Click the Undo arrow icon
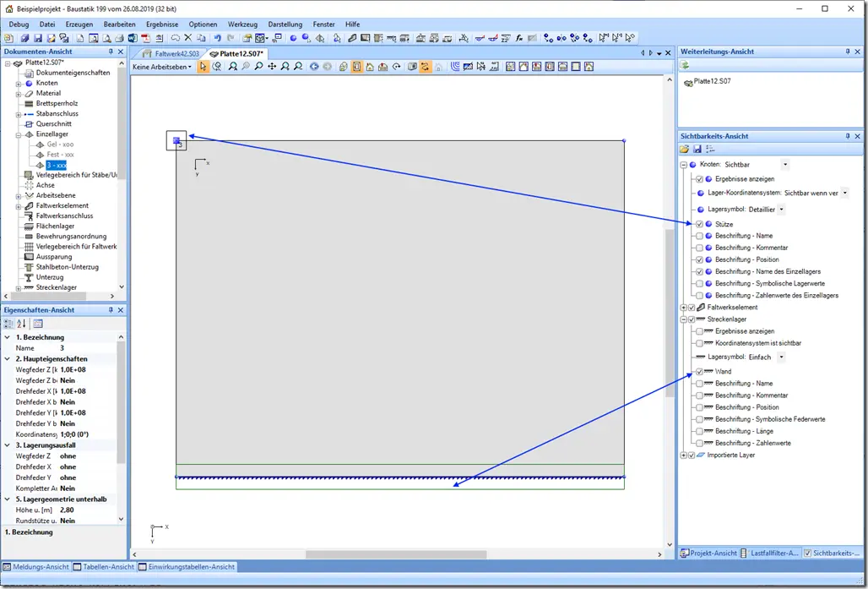 pos(218,38)
